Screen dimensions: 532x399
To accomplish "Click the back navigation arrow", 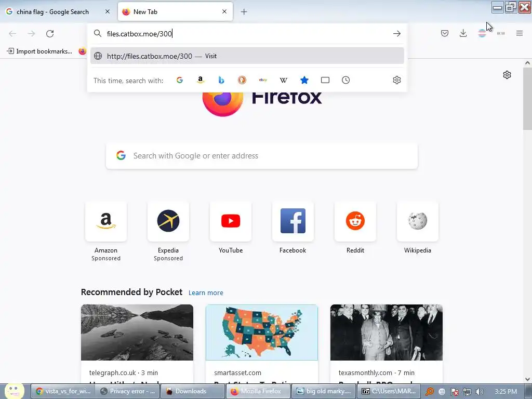I will [x=12, y=34].
